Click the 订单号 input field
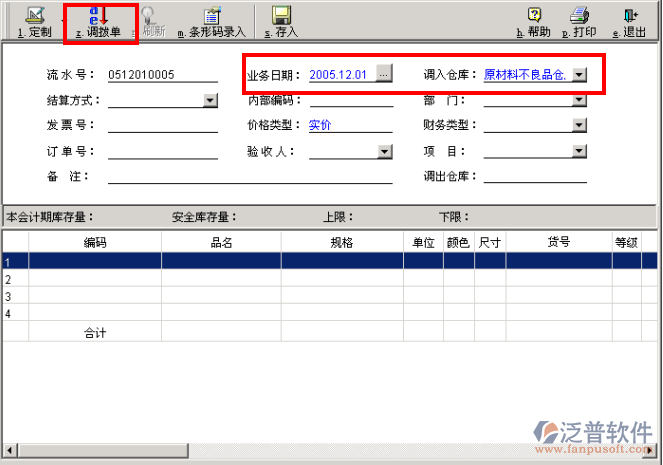 163,151
